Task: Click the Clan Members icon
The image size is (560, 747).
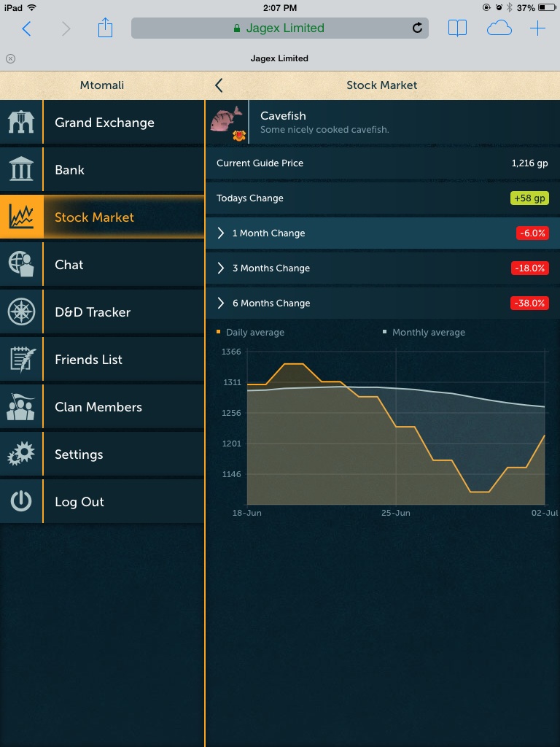Action: (x=21, y=407)
